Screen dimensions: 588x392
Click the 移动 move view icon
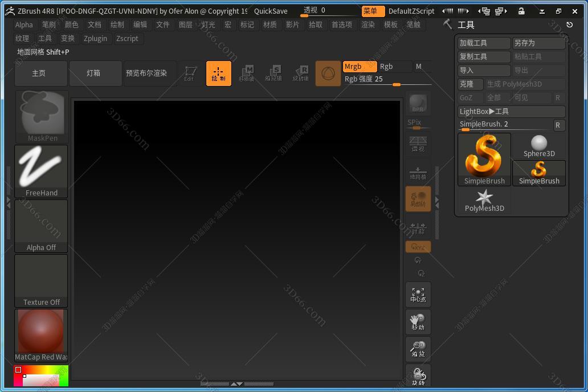[418, 322]
